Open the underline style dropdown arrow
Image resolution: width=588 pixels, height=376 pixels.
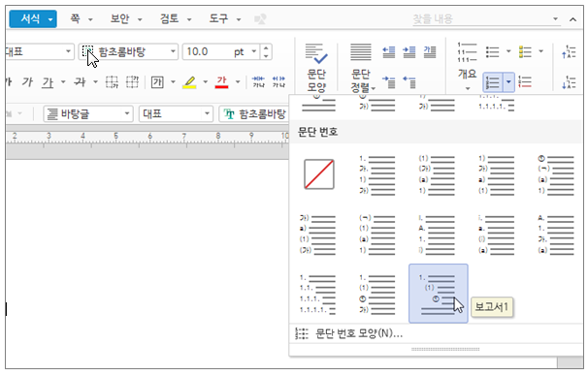click(63, 81)
